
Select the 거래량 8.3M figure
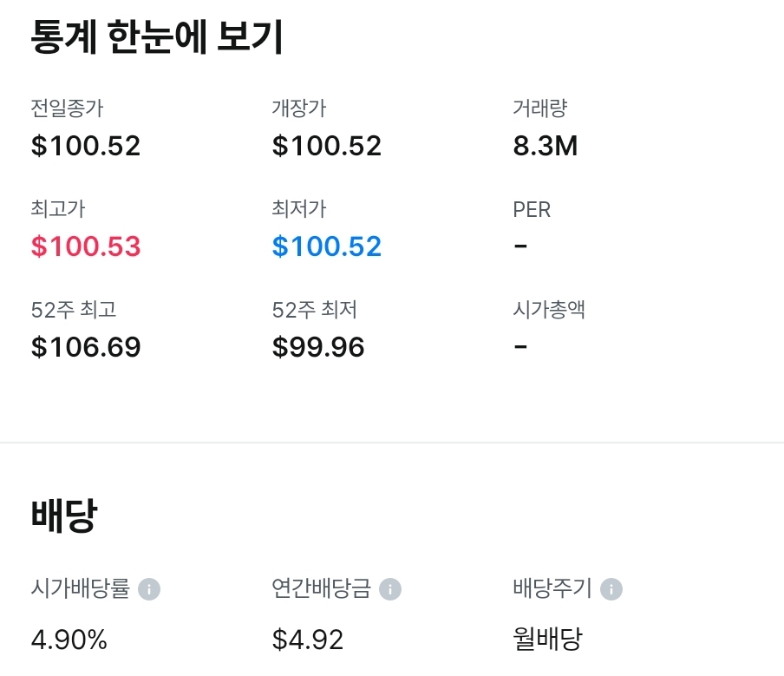point(546,146)
